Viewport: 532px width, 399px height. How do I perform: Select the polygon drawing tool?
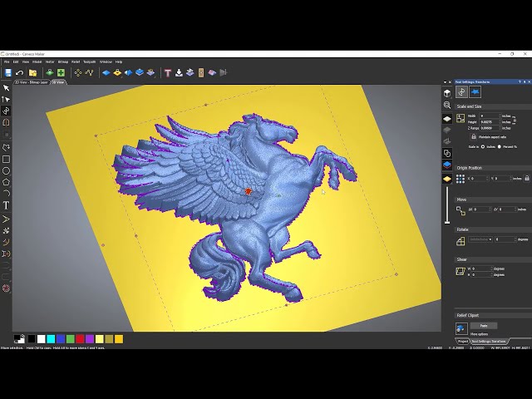click(x=6, y=182)
